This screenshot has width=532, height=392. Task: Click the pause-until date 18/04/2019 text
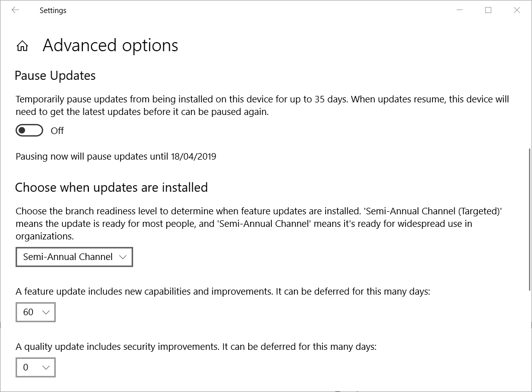[193, 157]
